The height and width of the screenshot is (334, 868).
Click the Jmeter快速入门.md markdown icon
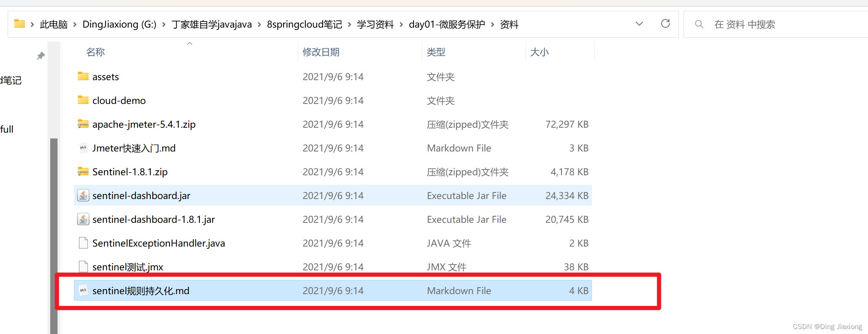[83, 148]
